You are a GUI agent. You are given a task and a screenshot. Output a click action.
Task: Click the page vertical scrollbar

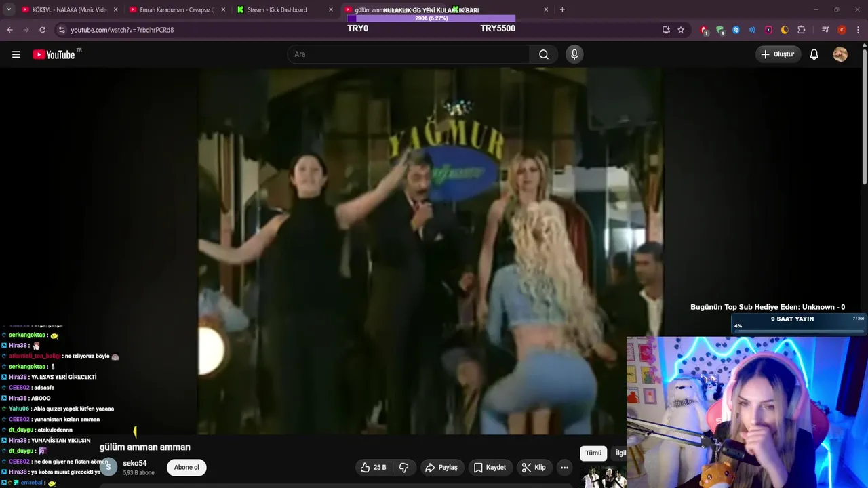[x=865, y=115]
